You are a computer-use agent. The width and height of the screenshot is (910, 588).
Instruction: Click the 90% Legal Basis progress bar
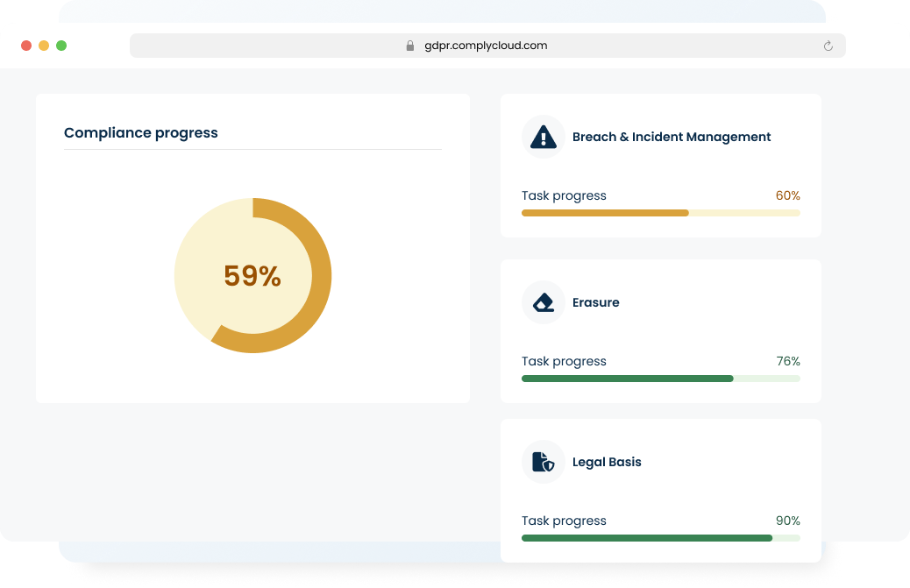660,538
